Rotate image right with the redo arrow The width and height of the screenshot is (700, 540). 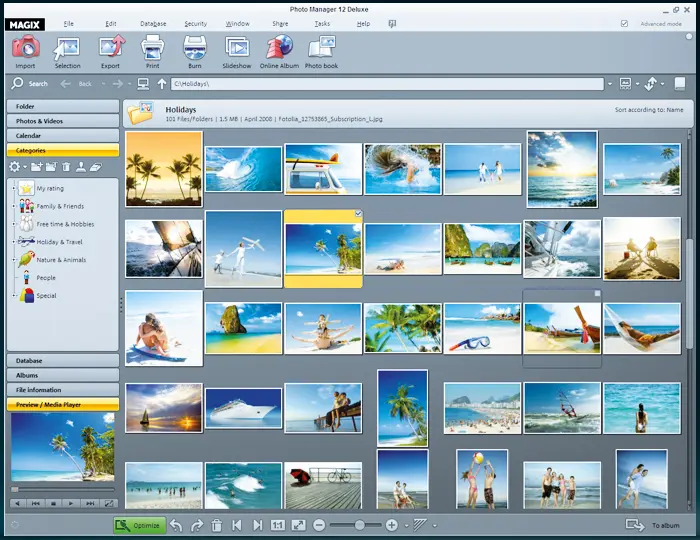(196, 525)
